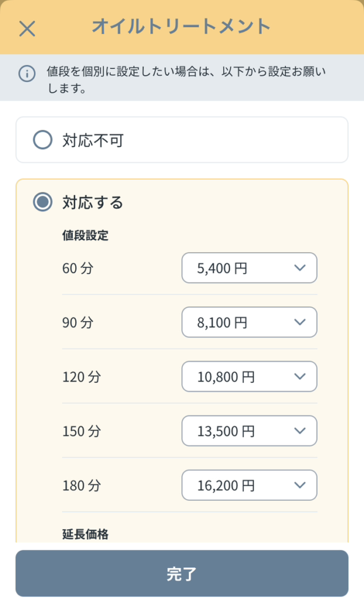364x602 pixels.
Task: Click the chevron arrow beside 8,100円
Action: coord(300,322)
